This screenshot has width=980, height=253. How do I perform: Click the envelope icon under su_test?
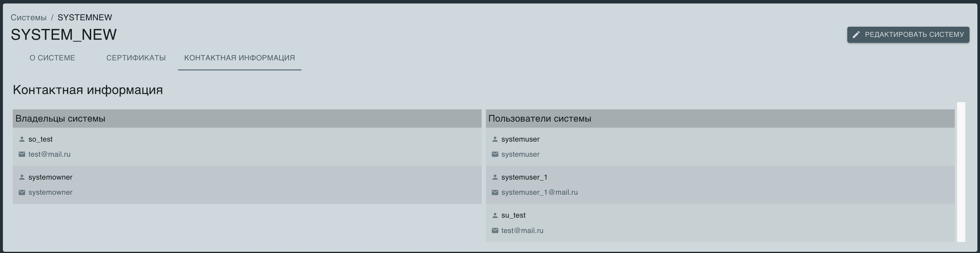click(x=495, y=231)
